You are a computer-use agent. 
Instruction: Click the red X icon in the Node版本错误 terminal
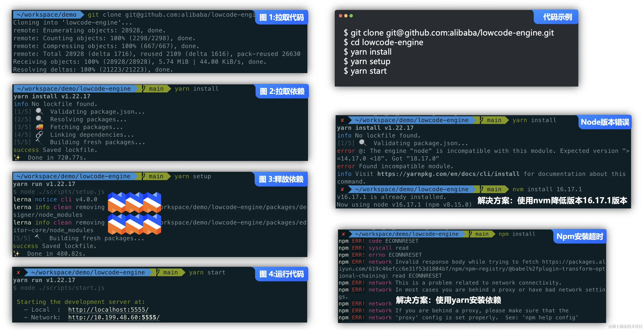coord(342,120)
